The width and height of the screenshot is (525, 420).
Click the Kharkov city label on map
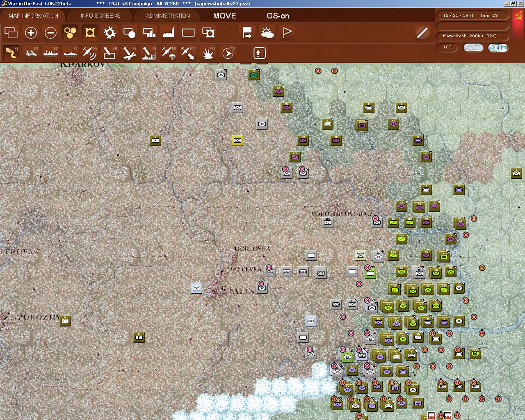pos(82,65)
